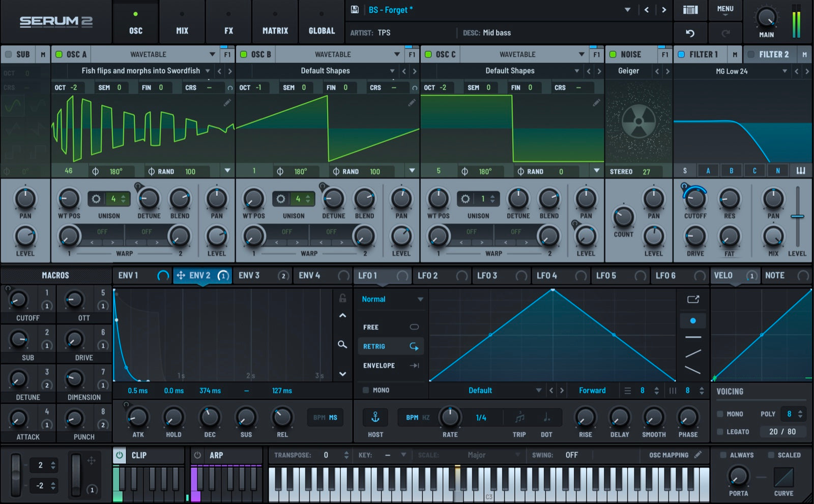Click the envelope lock icon
The height and width of the screenshot is (504, 814).
click(x=342, y=299)
